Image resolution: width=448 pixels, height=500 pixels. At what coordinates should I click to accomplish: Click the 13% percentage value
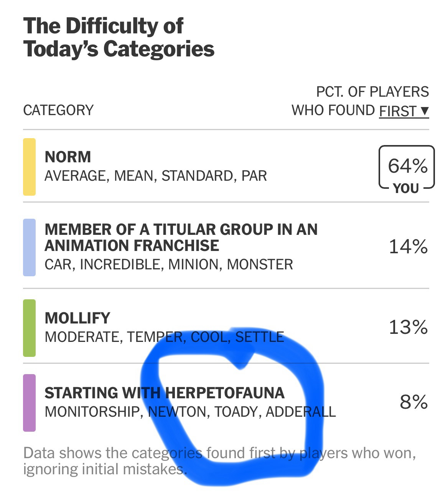(x=408, y=327)
